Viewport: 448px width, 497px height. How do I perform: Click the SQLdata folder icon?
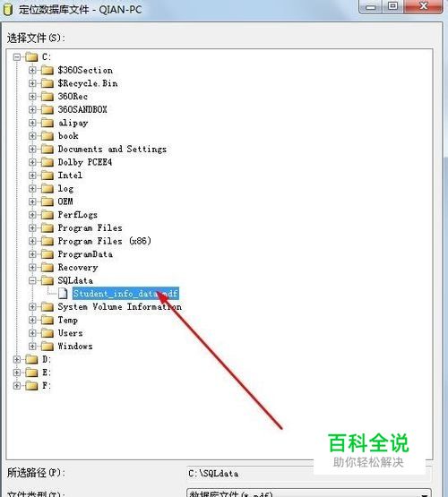coord(47,280)
